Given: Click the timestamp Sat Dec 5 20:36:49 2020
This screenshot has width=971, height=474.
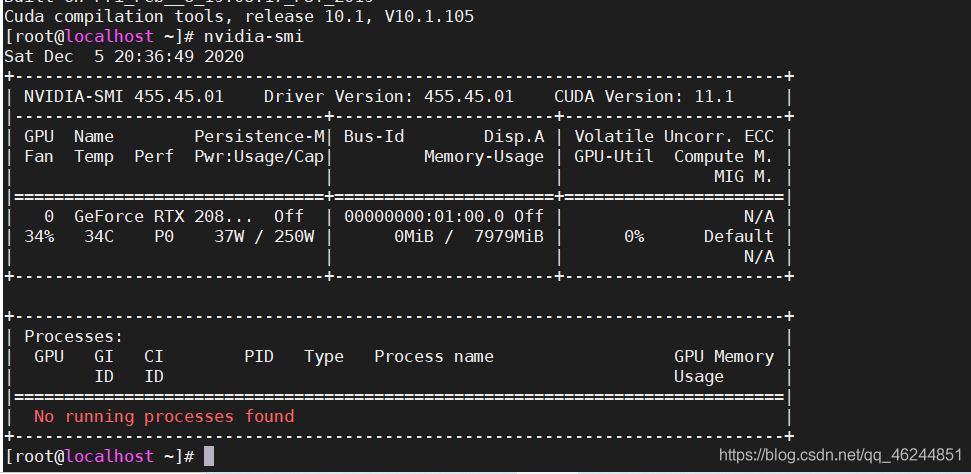Looking at the screenshot, I should [x=124, y=56].
